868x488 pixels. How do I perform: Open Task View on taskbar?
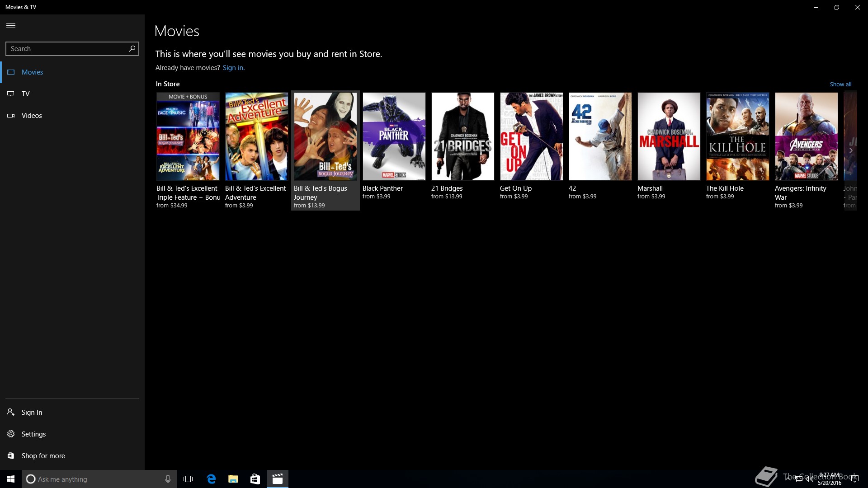188,479
